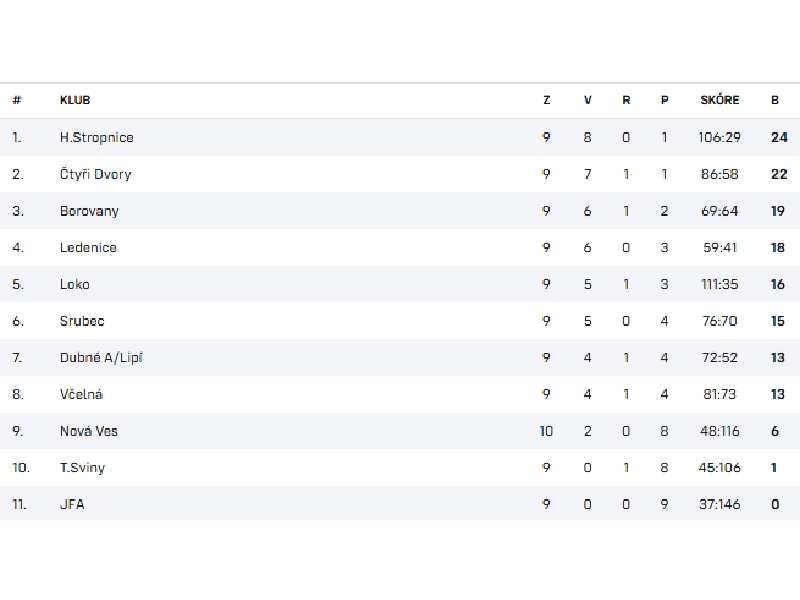This screenshot has height=600, width=800.
Task: Click the # rank column header
Action: [x=17, y=100]
